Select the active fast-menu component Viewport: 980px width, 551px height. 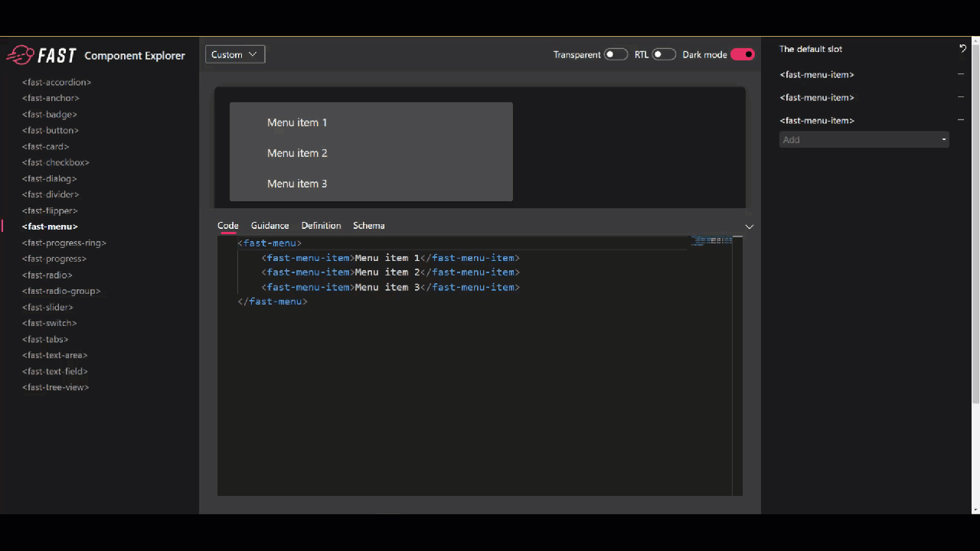pyautogui.click(x=50, y=227)
